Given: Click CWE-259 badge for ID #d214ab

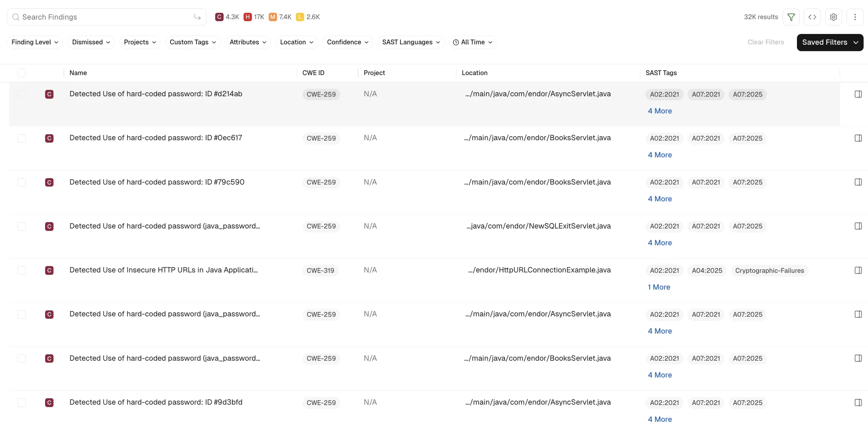Looking at the screenshot, I should 321,94.
